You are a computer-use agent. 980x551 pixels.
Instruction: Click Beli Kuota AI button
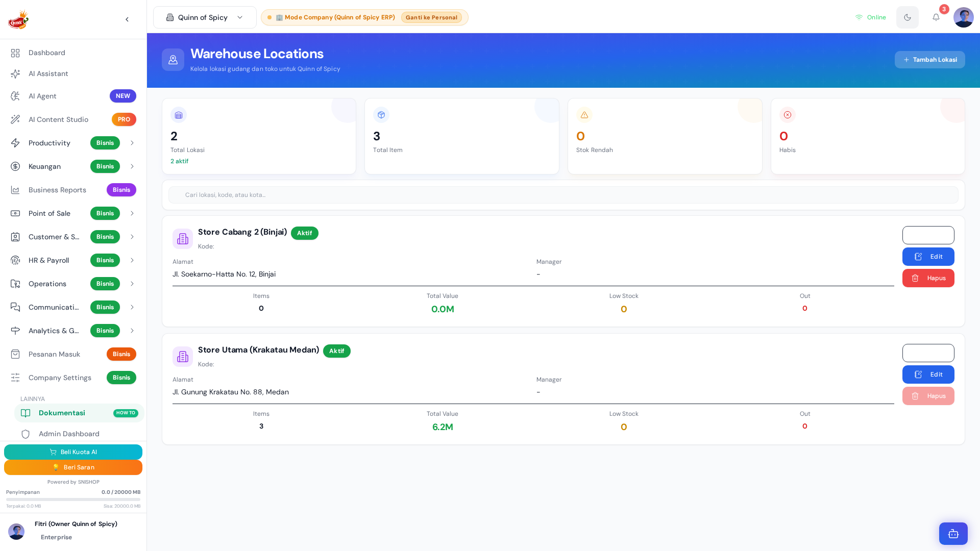[73, 452]
